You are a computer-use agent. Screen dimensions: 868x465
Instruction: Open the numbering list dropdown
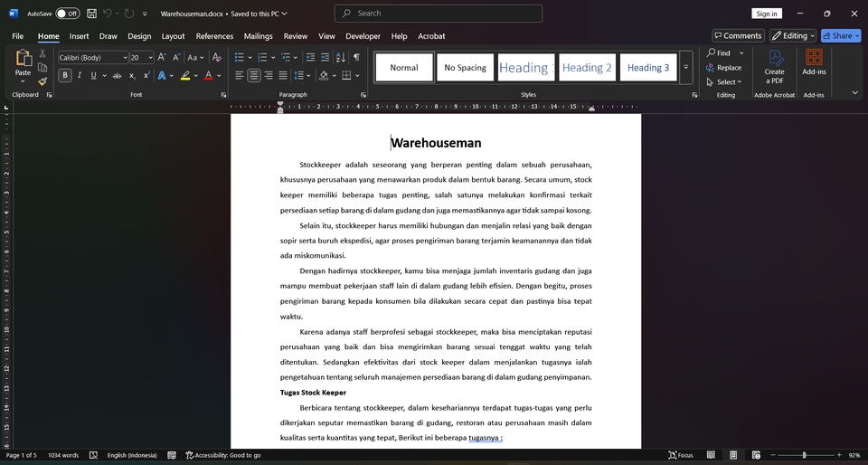coord(273,57)
